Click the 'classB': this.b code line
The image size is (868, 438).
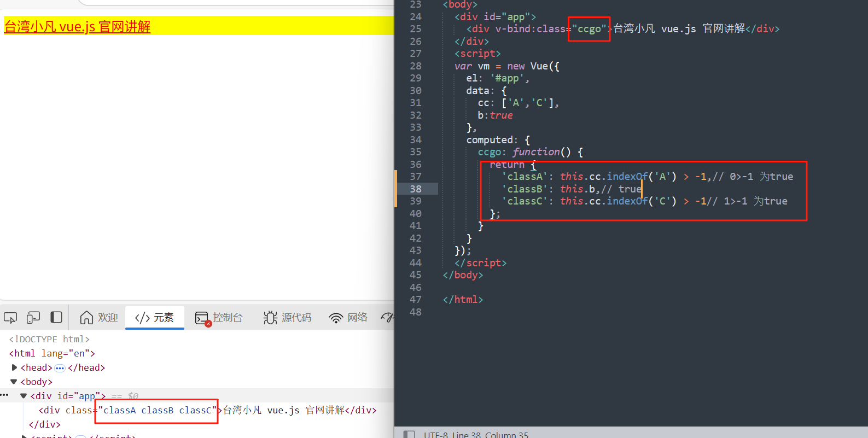point(572,189)
